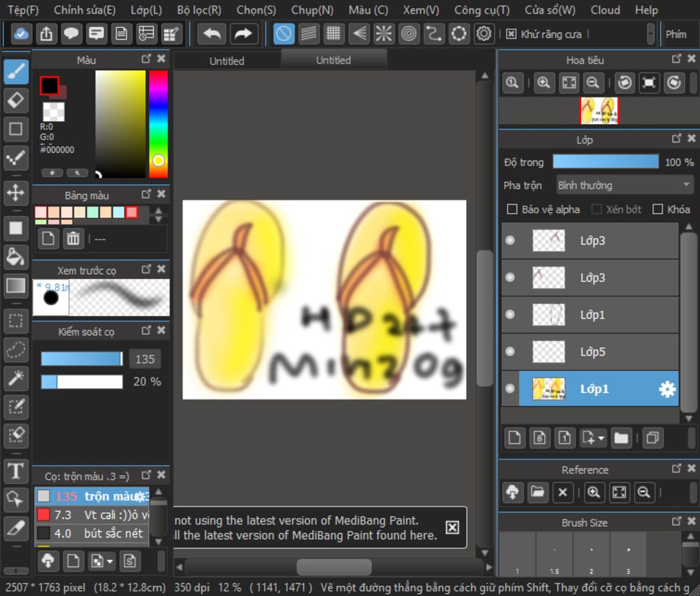Click the Redo arrow in toolbar
This screenshot has height=596, width=700.
click(x=244, y=33)
